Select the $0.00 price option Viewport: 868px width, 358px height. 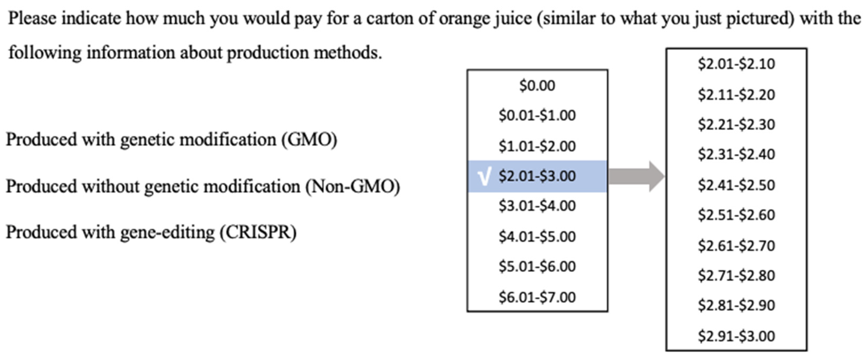tap(537, 86)
